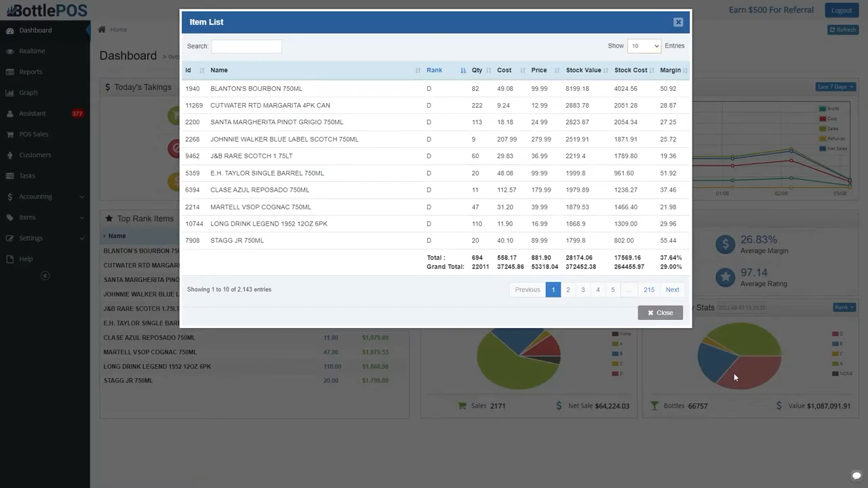Sort table by Qty column

click(x=480, y=70)
